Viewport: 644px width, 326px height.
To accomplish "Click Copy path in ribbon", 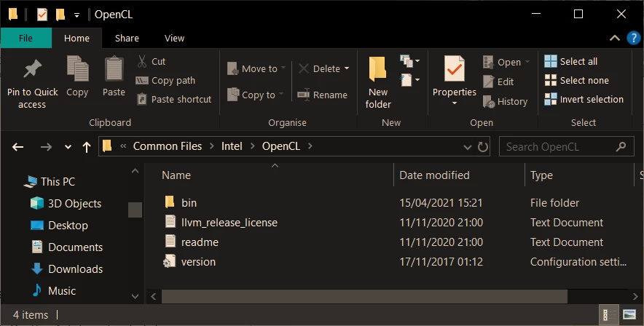I will [x=165, y=80].
